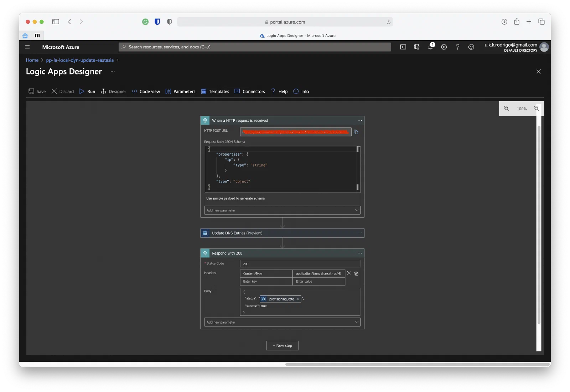Click the Bitwarden shield extension icon
570x392 pixels.
157,22
